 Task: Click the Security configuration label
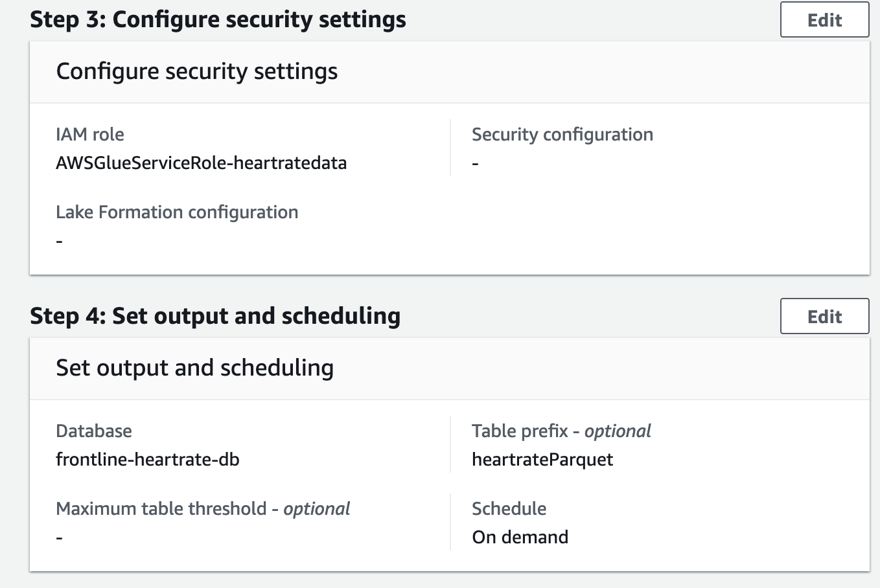click(562, 135)
